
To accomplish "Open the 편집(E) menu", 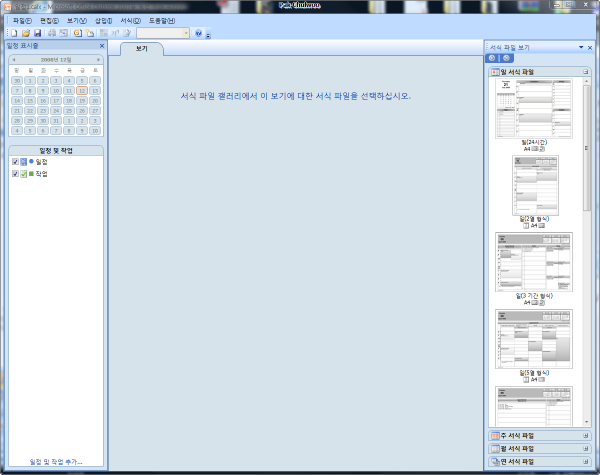I will (49, 21).
